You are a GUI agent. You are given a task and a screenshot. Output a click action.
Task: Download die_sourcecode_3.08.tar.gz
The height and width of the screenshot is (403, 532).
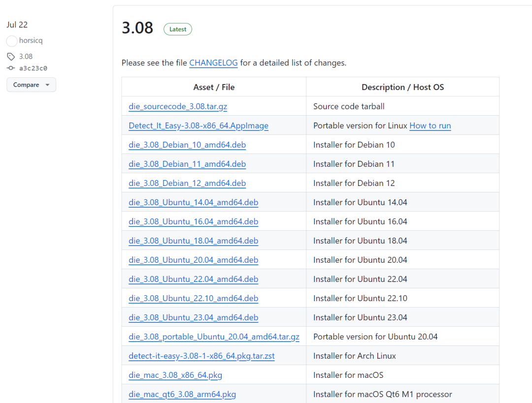pyautogui.click(x=178, y=106)
